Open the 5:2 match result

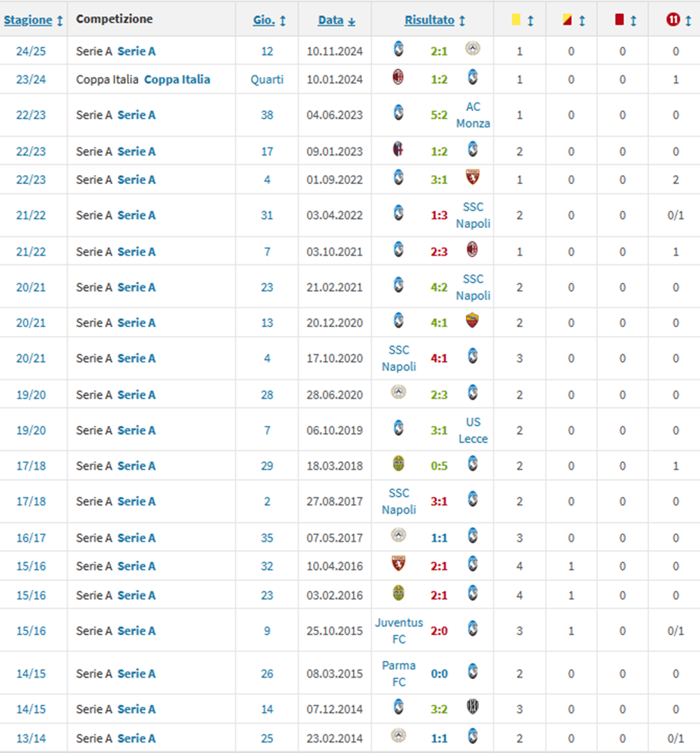439,115
